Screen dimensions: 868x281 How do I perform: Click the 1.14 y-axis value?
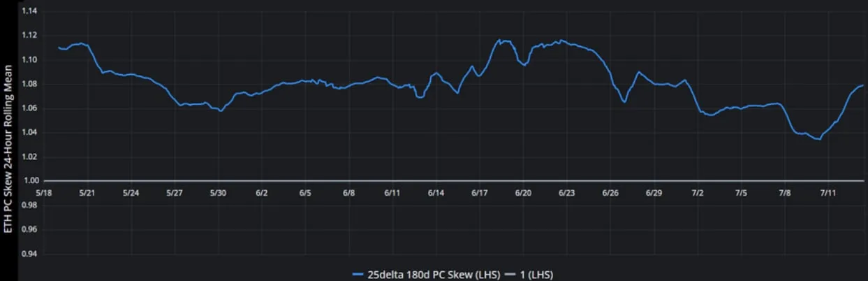30,12
